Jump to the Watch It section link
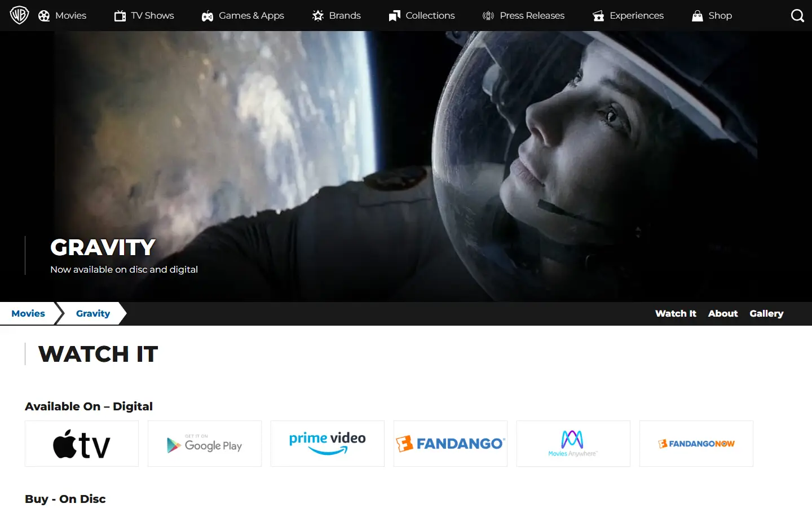Image resolution: width=812 pixels, height=508 pixels. [676, 314]
